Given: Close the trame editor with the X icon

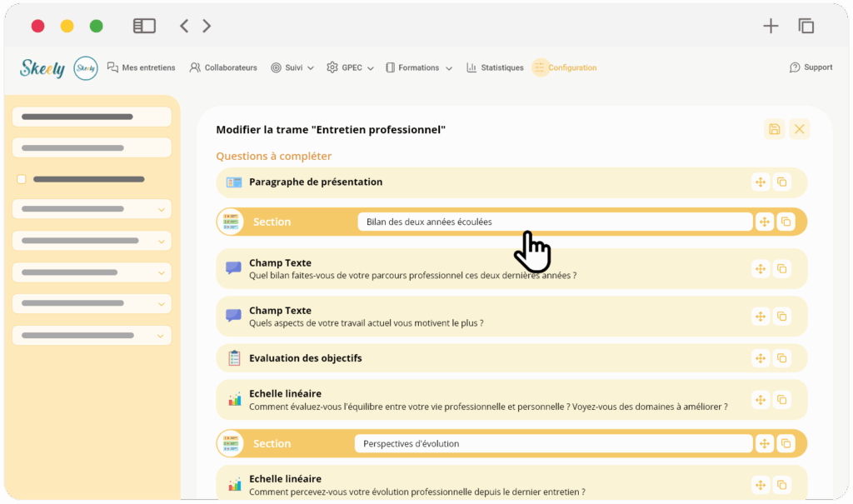Looking at the screenshot, I should [799, 129].
